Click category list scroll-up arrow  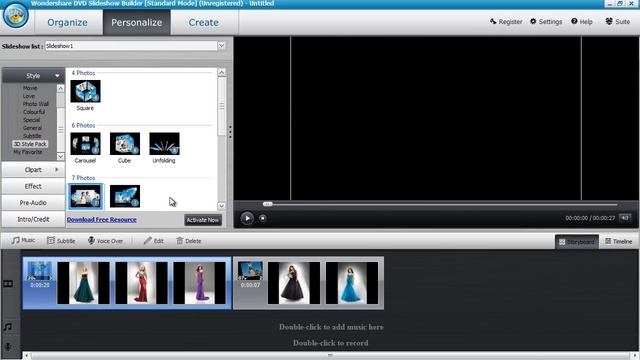[60, 89]
